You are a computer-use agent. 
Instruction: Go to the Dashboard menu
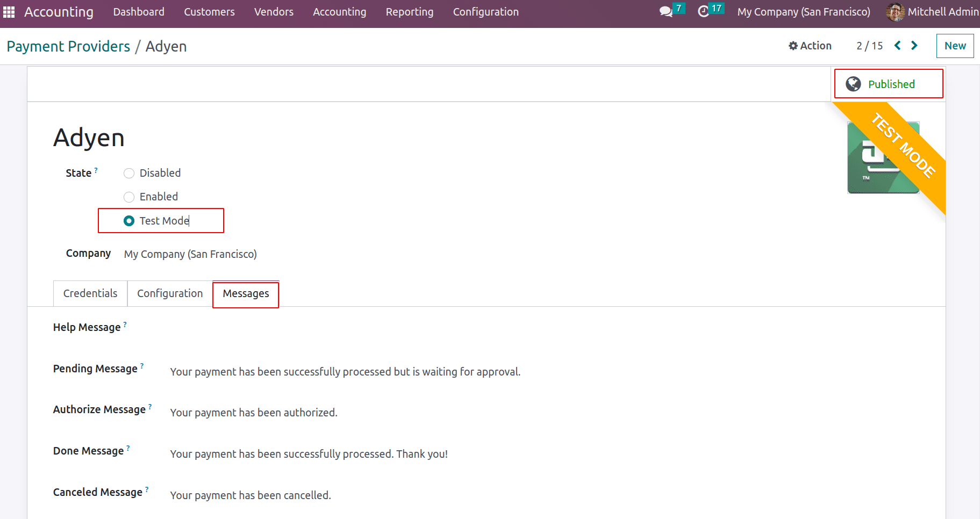139,12
